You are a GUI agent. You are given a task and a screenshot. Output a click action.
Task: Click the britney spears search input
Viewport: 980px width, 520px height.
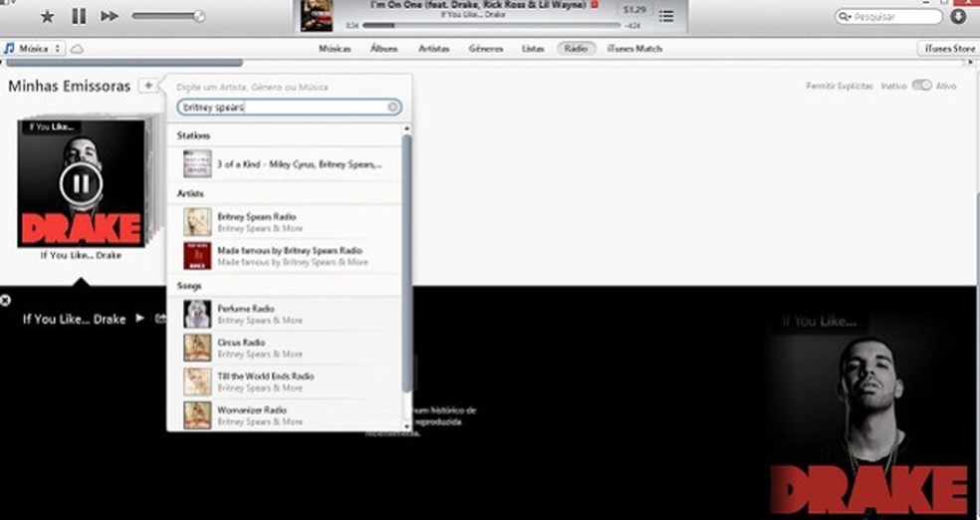289,108
